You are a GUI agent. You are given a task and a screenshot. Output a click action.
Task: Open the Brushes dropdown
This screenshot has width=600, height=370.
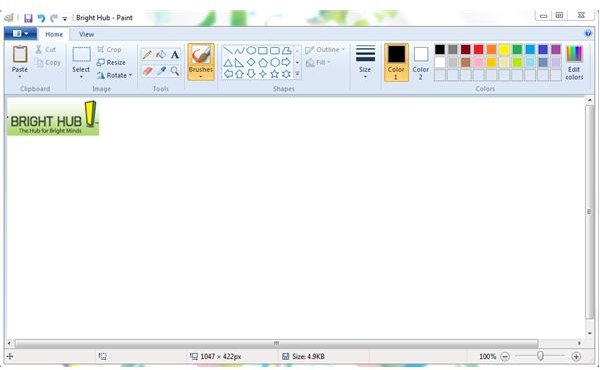[x=201, y=62]
